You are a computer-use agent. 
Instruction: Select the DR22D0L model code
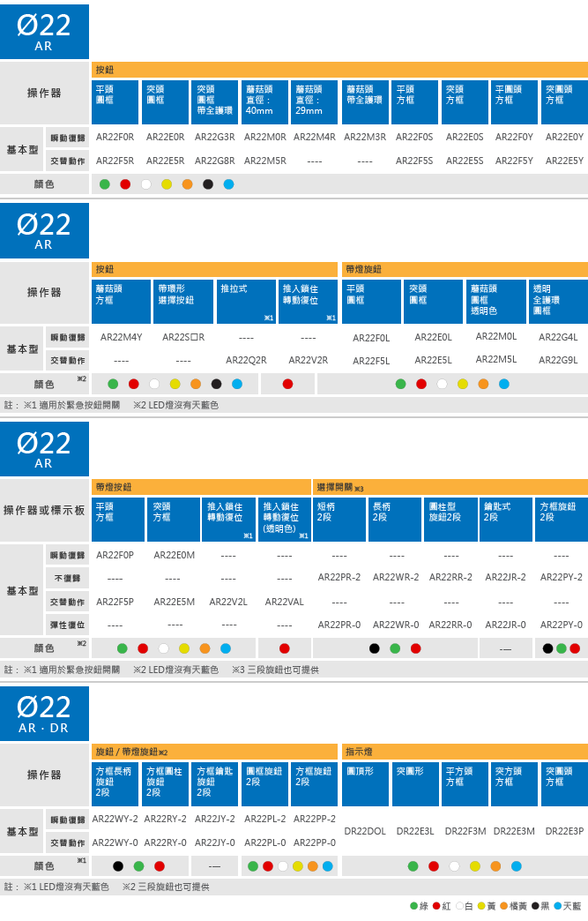[365, 831]
